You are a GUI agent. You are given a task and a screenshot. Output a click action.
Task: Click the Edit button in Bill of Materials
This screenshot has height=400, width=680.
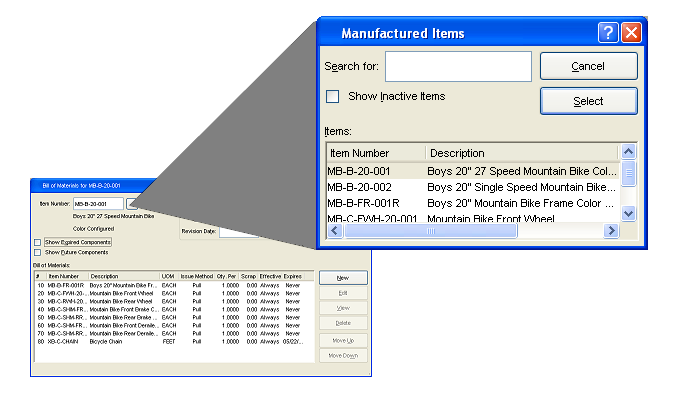[343, 293]
